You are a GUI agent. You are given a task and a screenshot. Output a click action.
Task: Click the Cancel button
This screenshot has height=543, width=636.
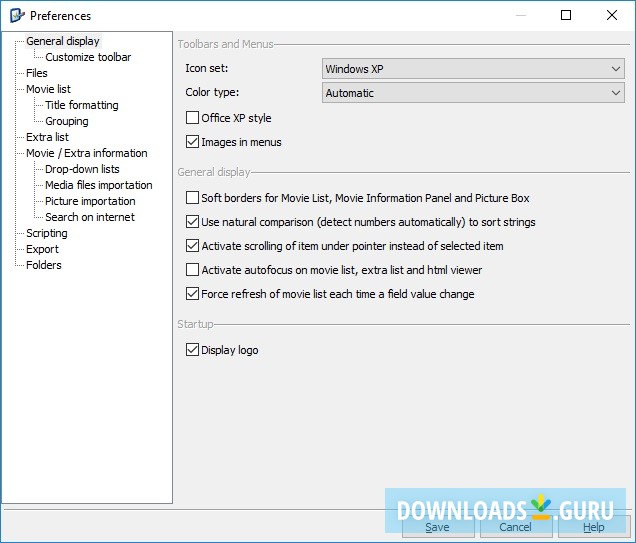[516, 527]
